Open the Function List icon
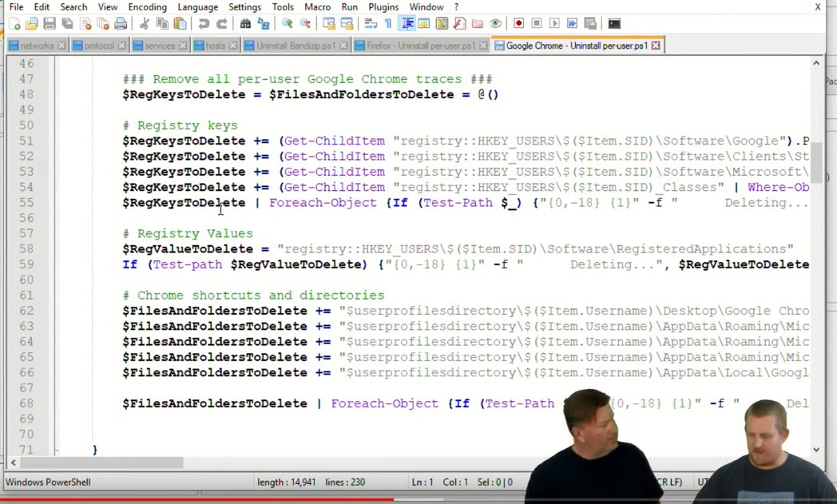Viewport: 837px width, 504px height. pos(459,23)
